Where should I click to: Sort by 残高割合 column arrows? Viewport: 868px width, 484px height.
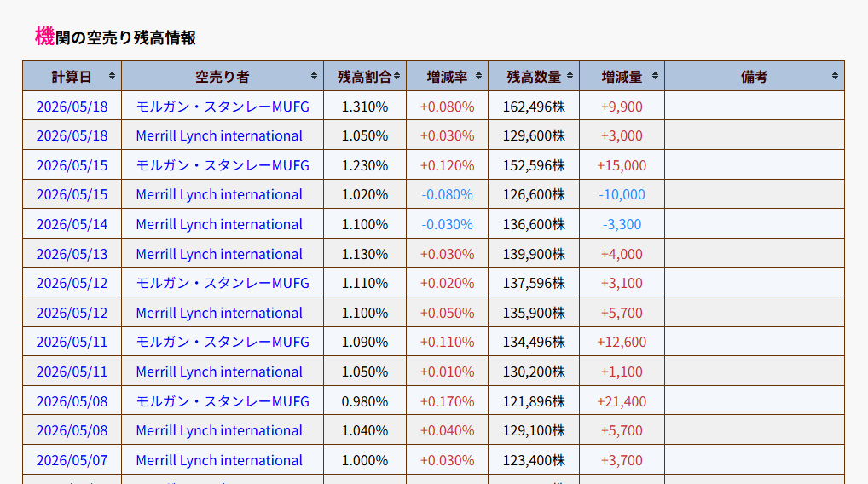coord(397,76)
